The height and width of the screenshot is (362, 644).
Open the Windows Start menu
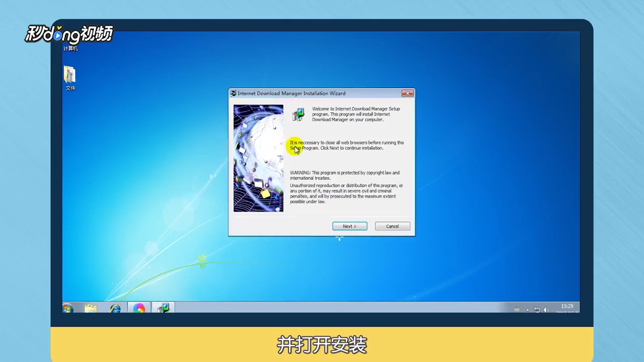coord(68,308)
